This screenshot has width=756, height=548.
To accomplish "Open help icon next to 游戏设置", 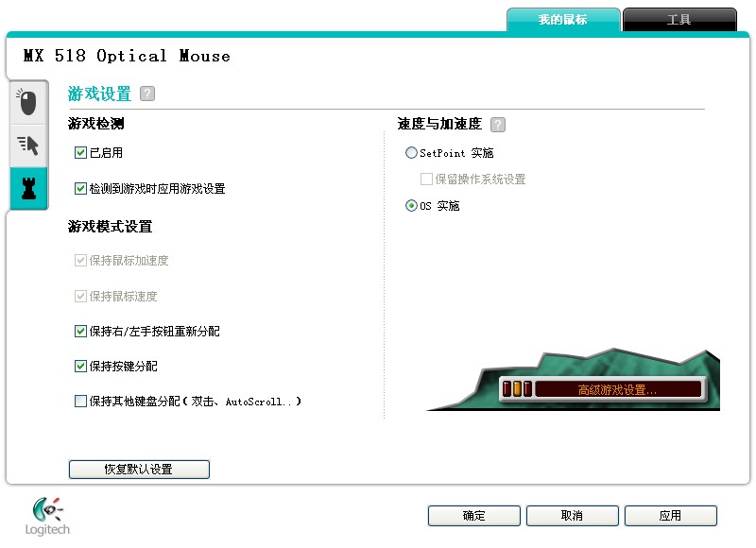I will coord(147,94).
